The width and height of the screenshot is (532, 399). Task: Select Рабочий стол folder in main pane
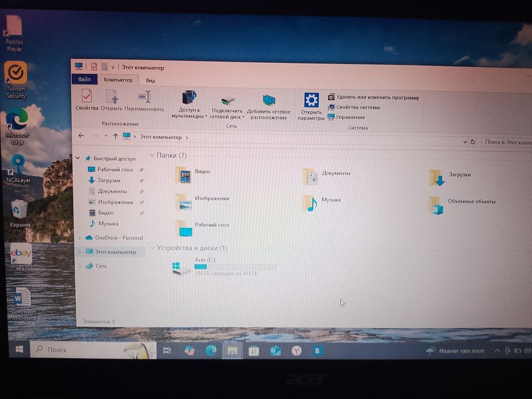click(x=202, y=228)
